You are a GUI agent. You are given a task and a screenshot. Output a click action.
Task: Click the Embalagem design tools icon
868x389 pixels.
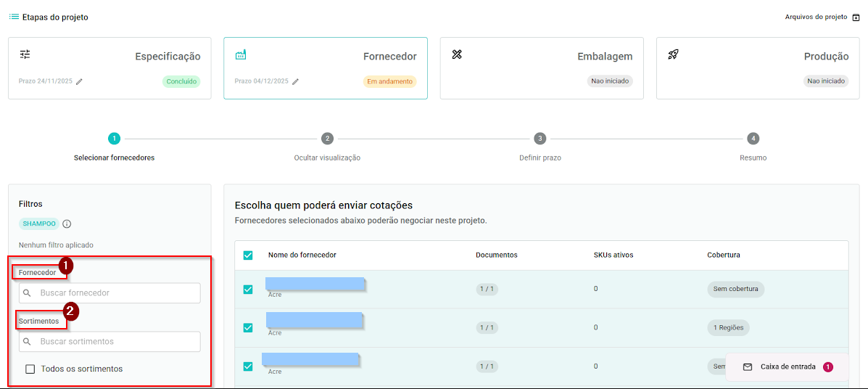point(457,55)
